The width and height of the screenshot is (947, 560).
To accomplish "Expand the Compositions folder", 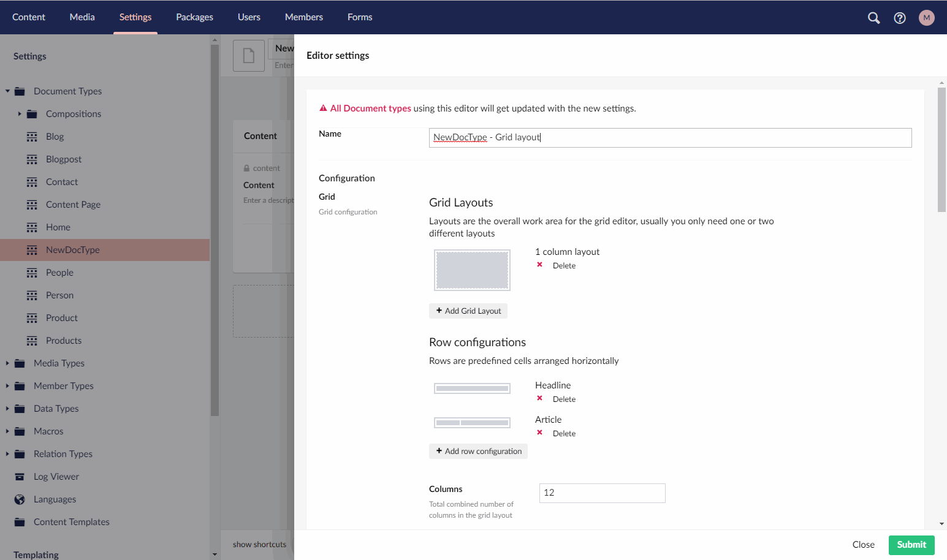I will (18, 113).
